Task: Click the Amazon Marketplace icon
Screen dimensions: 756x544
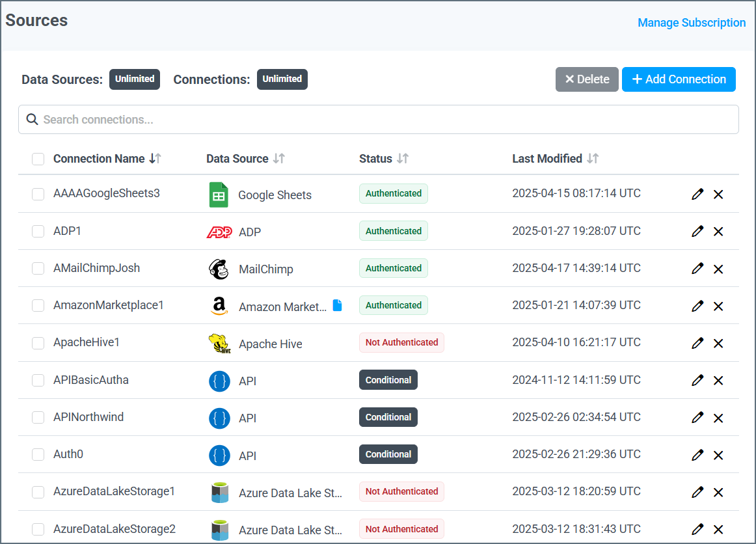Action: pos(219,305)
